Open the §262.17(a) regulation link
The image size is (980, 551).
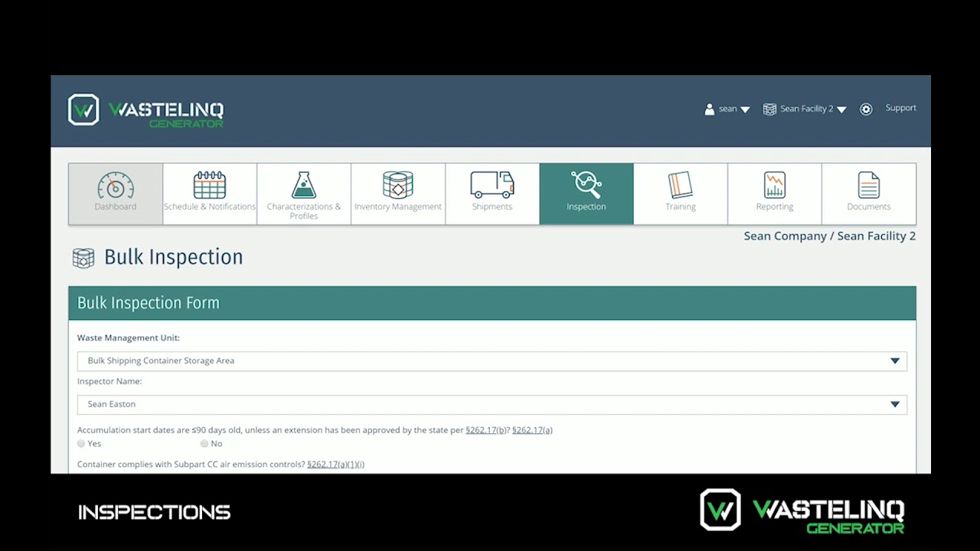click(x=532, y=430)
